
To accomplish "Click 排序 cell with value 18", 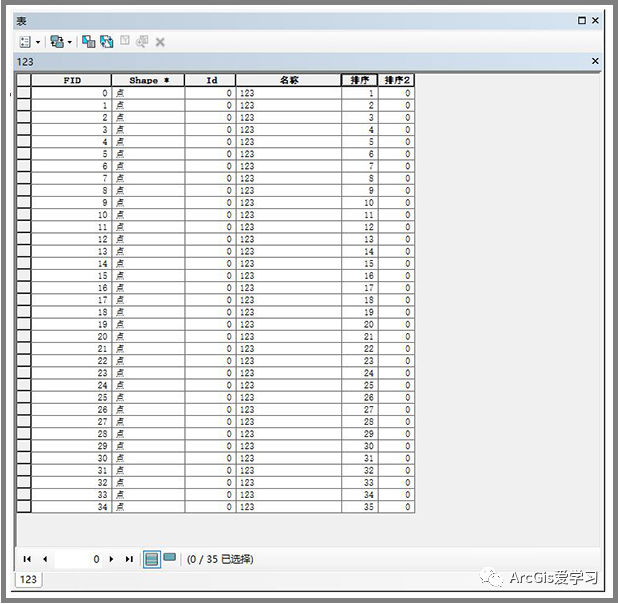I will pyautogui.click(x=359, y=300).
